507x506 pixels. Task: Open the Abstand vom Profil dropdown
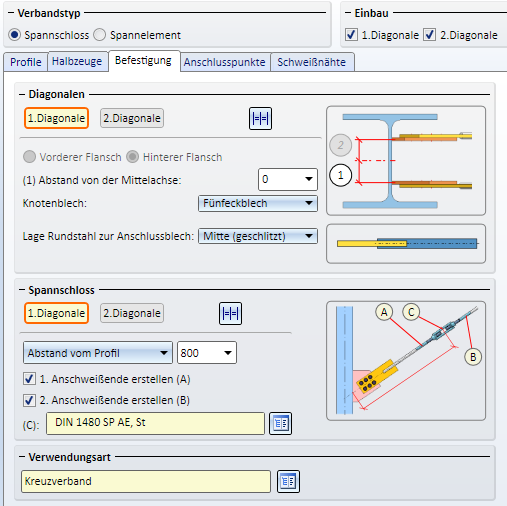tap(98, 353)
